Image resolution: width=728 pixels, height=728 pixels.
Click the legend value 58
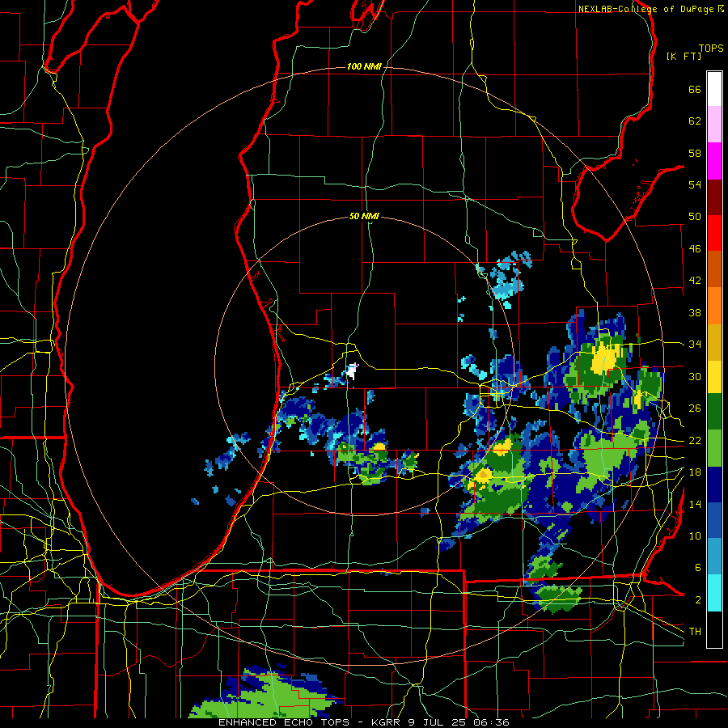(695, 153)
